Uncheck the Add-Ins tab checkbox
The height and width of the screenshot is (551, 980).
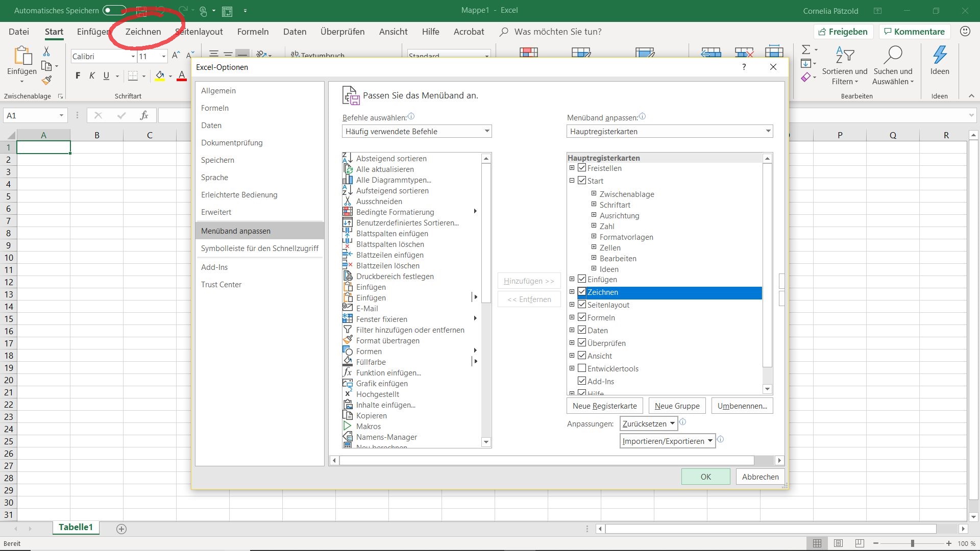[x=582, y=381]
